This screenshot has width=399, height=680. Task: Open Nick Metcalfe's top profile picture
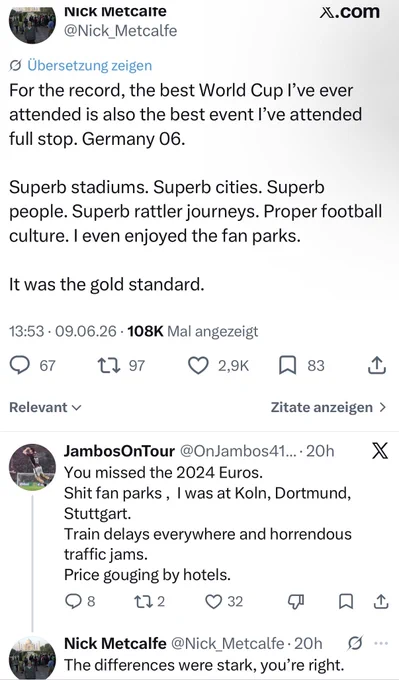(33, 24)
